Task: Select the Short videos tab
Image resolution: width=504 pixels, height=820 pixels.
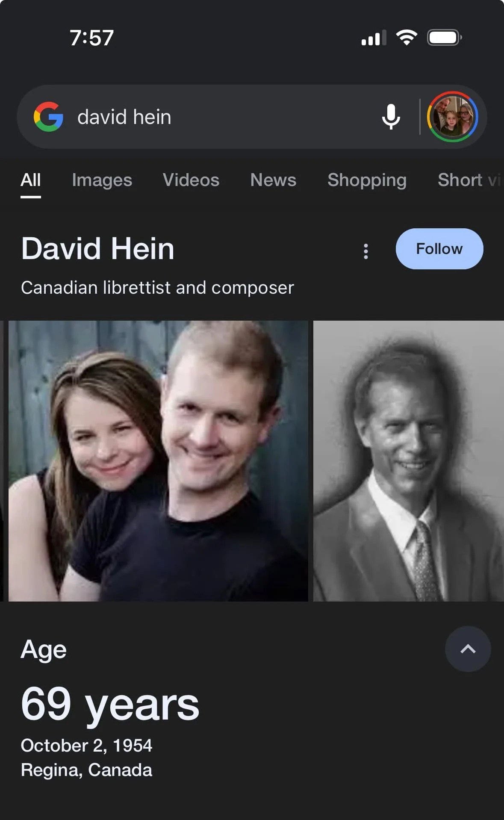Action: pyautogui.click(x=470, y=180)
